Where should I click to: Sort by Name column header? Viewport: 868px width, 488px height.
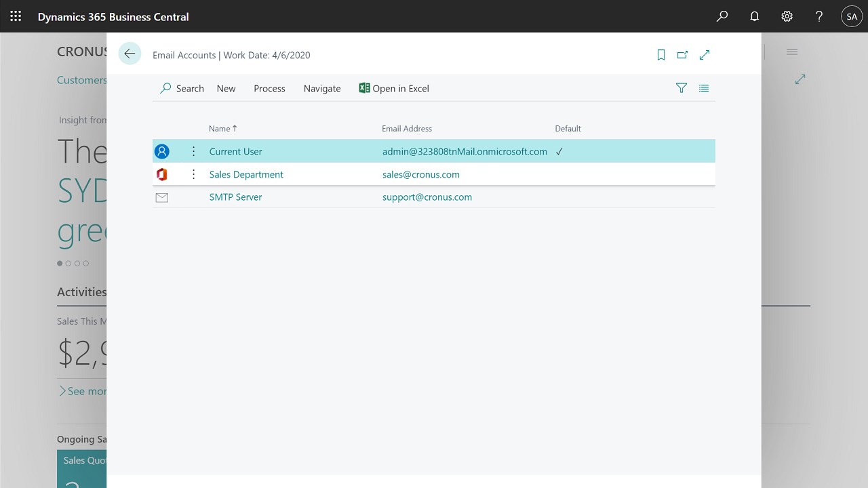(222, 128)
